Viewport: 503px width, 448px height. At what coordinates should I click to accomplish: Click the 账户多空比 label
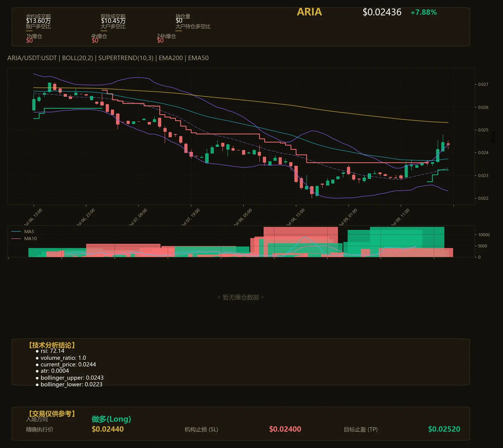(38, 26)
